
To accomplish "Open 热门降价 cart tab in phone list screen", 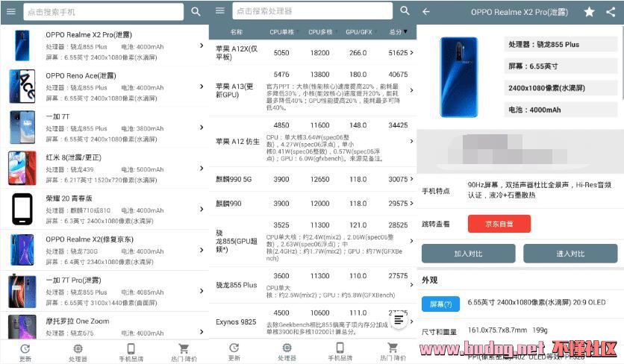I will pyautogui.click(x=184, y=353).
